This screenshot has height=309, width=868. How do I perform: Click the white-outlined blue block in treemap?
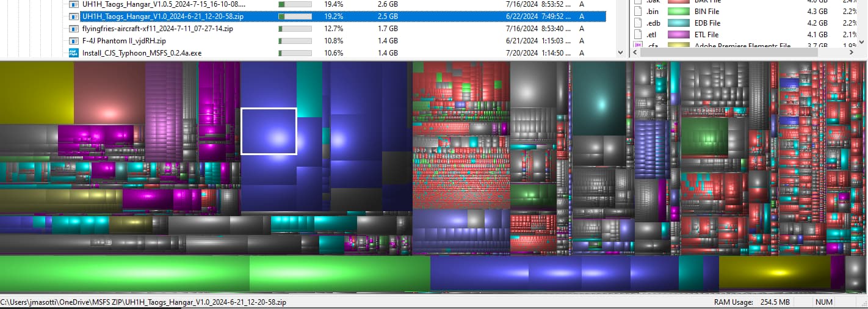(269, 131)
